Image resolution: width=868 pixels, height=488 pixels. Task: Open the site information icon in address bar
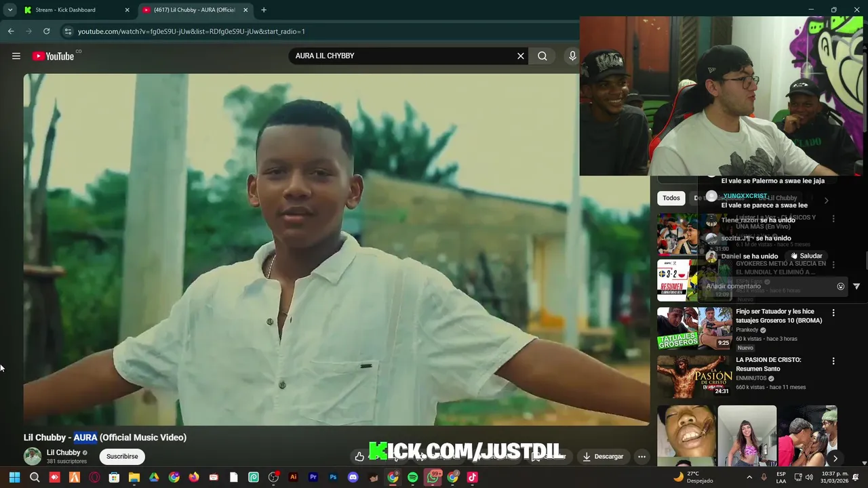click(68, 31)
